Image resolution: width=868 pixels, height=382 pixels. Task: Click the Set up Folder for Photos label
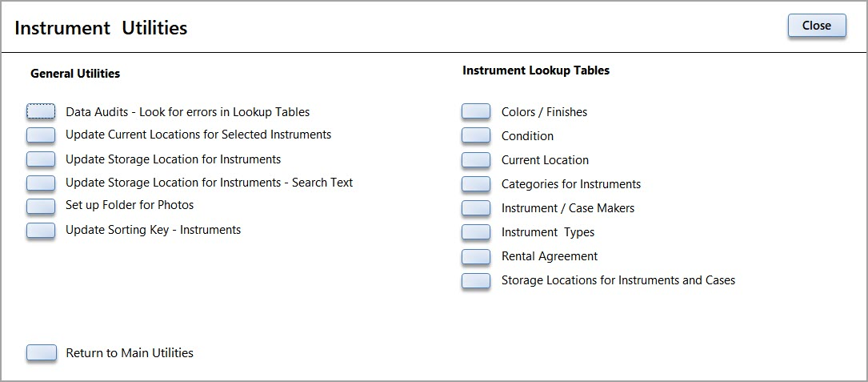point(130,205)
